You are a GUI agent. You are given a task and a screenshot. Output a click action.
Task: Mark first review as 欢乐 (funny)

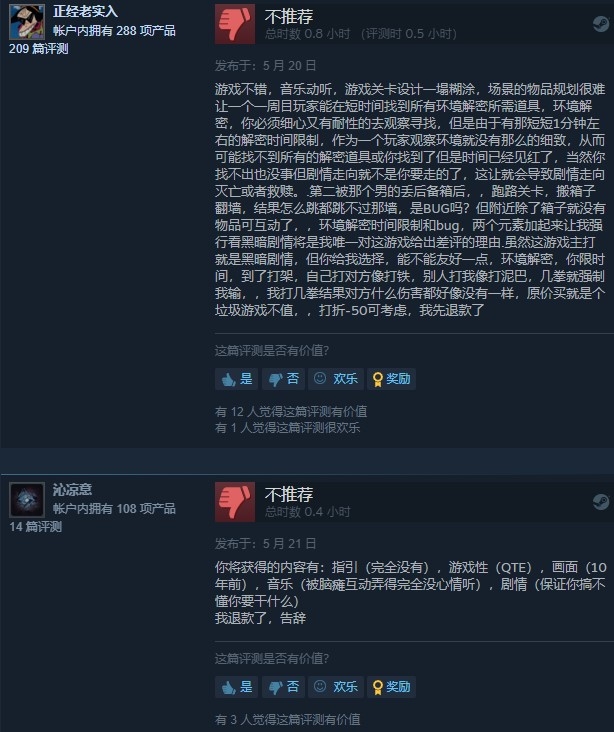point(336,379)
